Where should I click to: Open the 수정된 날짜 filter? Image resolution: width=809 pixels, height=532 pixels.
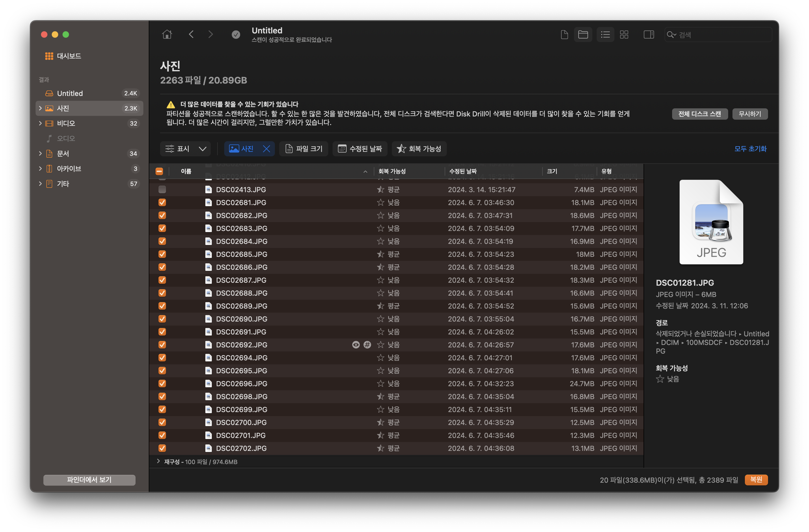360,148
